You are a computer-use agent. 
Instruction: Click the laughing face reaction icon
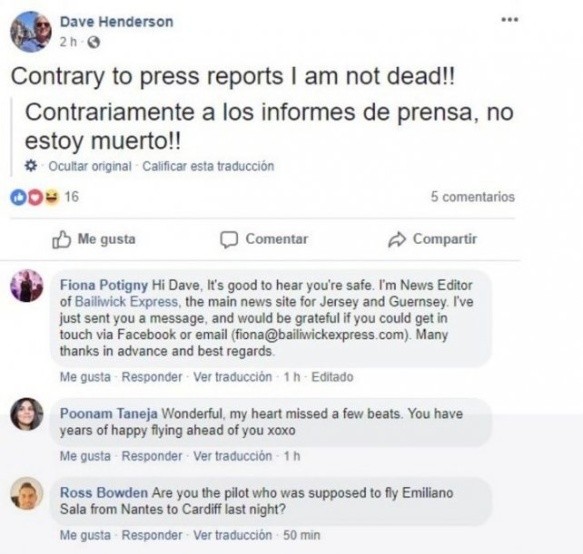52,197
